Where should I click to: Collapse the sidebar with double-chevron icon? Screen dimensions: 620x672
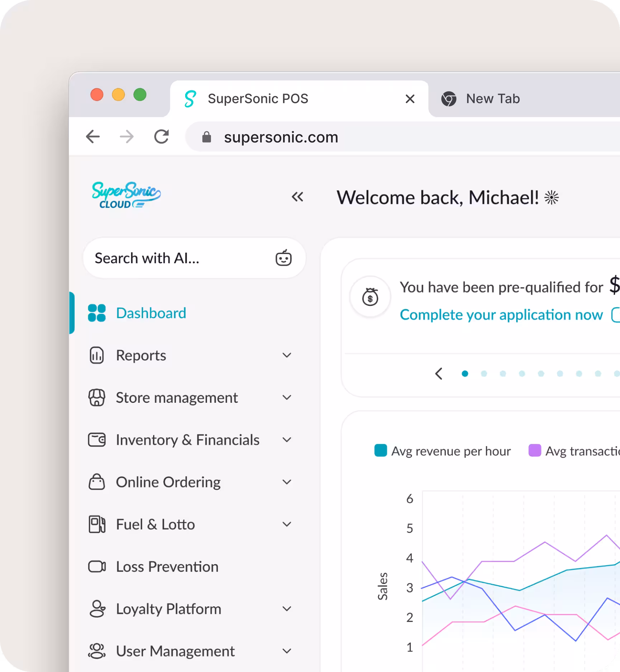coord(297,197)
